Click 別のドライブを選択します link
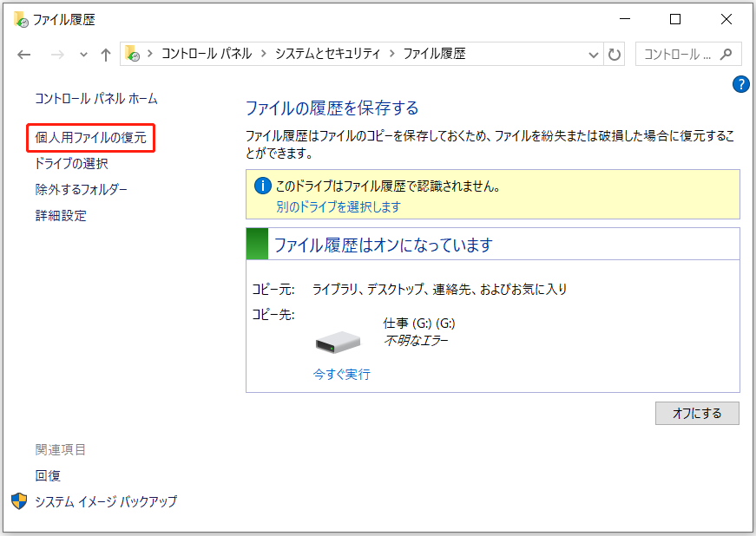Image resolution: width=756 pixels, height=536 pixels. pyautogui.click(x=339, y=207)
